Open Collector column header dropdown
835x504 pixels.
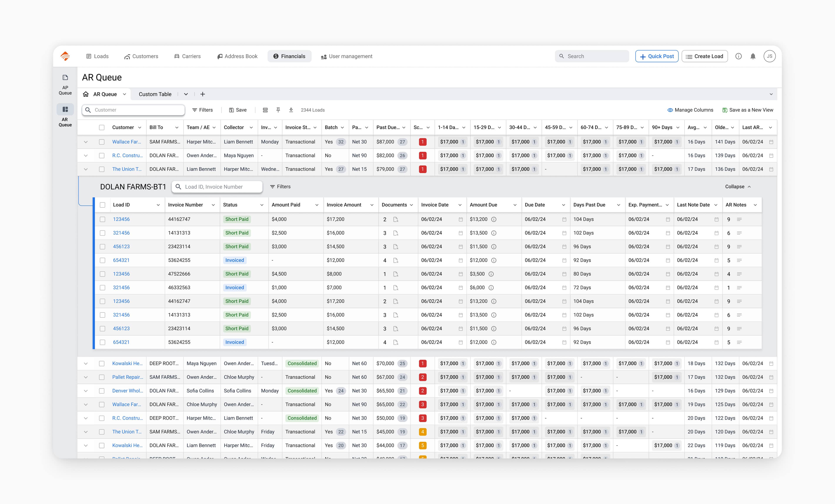[x=251, y=127]
